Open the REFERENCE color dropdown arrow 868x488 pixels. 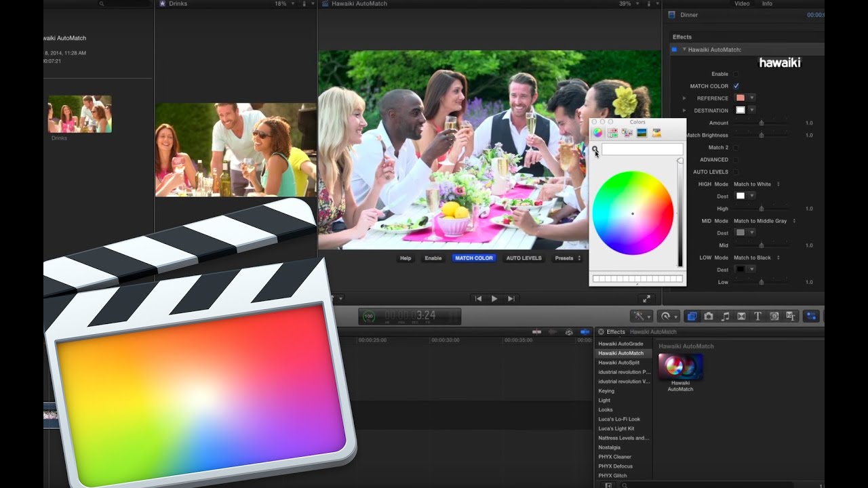[752, 98]
